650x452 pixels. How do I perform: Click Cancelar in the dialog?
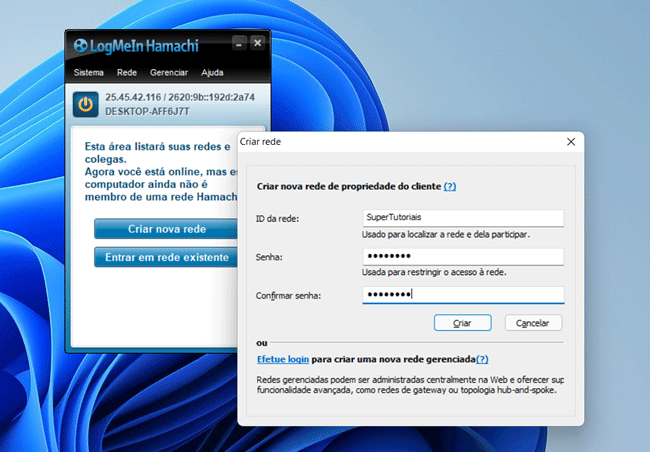[x=533, y=323]
